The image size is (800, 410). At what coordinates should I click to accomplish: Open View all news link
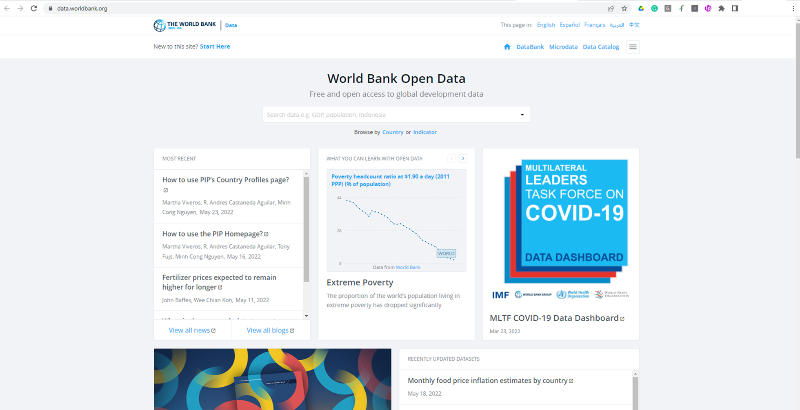(192, 330)
